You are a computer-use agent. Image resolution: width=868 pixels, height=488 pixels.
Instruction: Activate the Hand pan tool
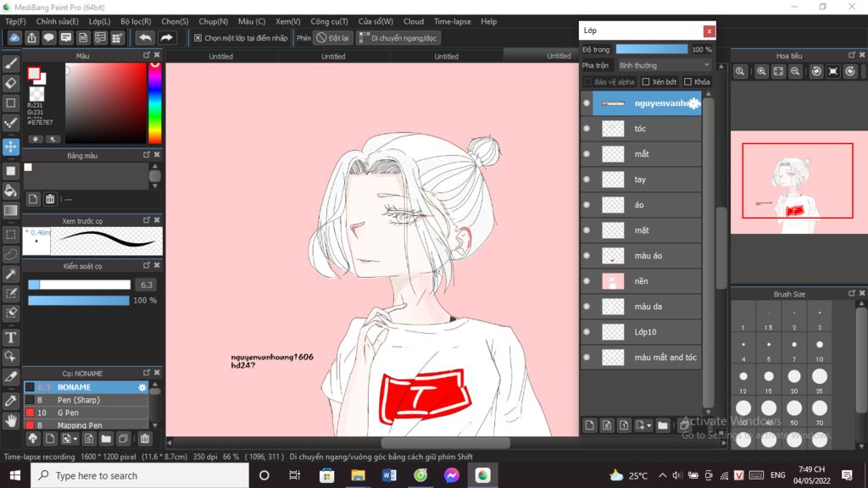click(11, 420)
